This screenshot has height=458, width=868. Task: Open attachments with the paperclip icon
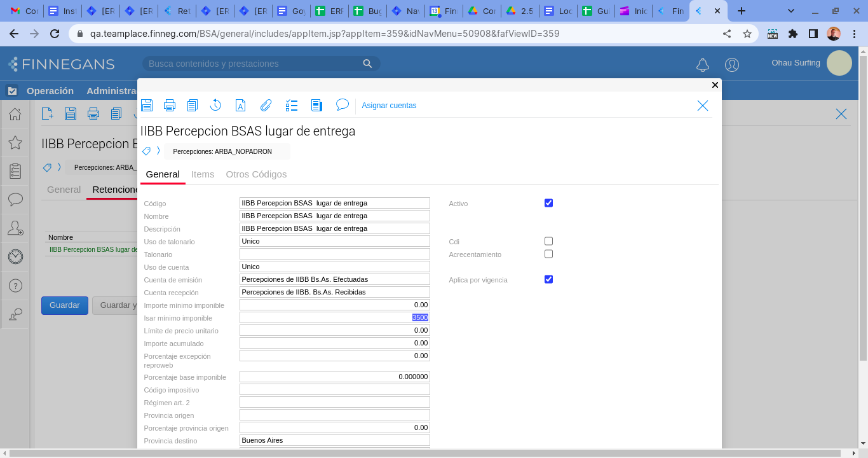266,106
